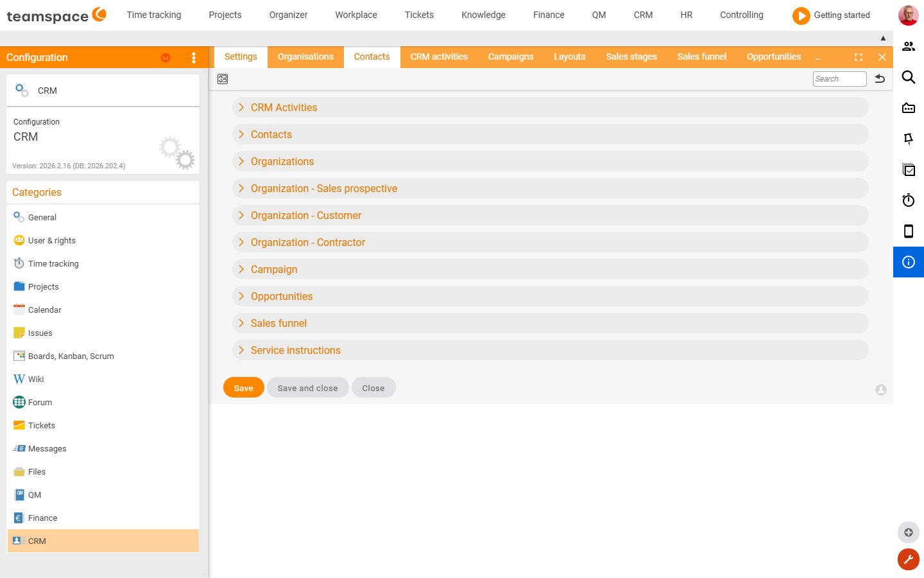Open the contacts people icon in right sidebar
Screen dimensions: 924x578
909,46
